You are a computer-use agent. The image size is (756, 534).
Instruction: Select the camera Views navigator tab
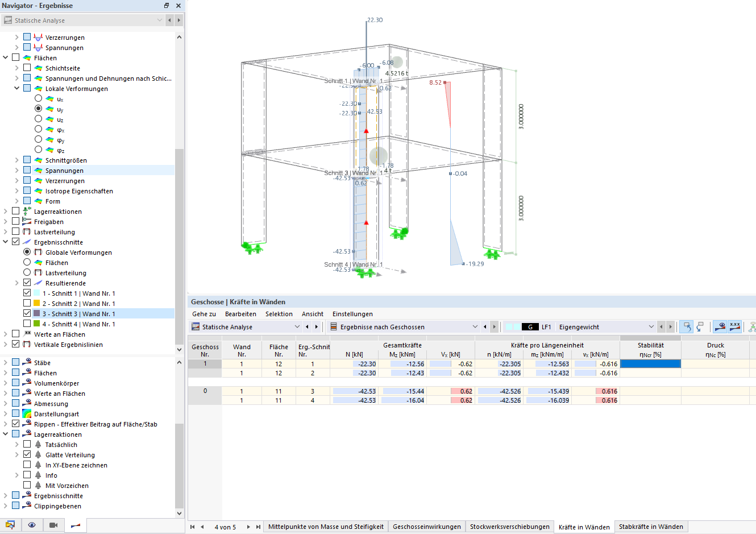[x=52, y=525]
